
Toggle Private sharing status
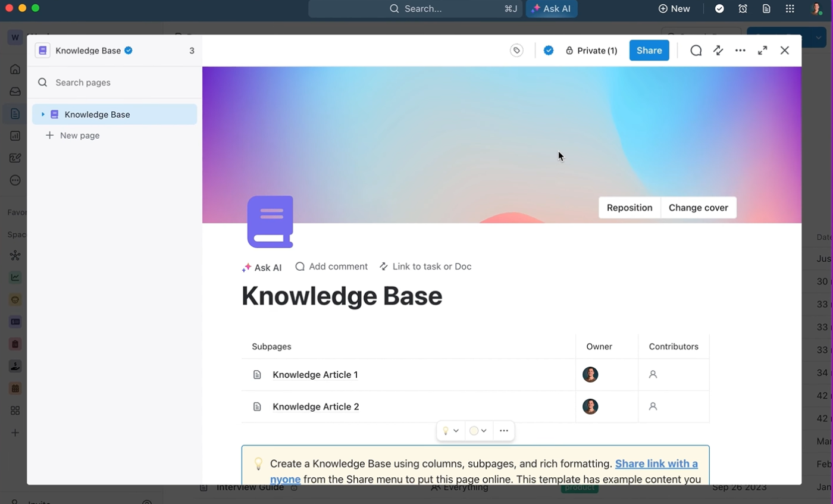click(591, 51)
